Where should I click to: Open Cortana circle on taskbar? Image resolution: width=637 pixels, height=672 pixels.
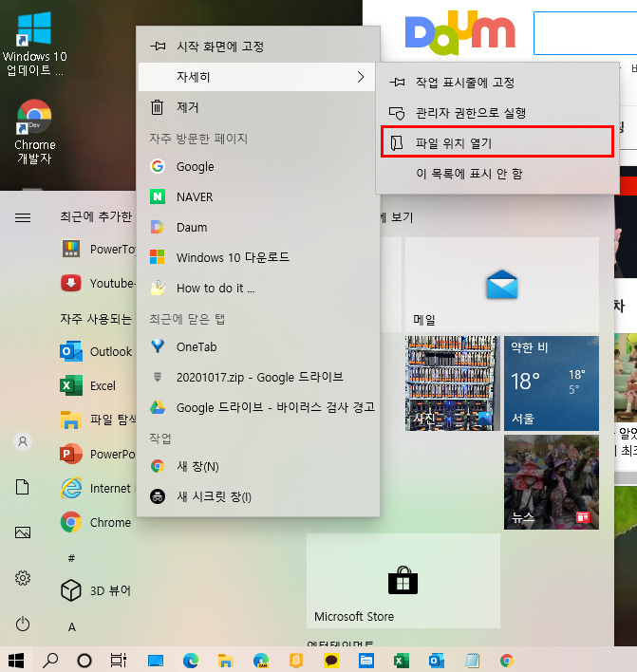(x=84, y=661)
